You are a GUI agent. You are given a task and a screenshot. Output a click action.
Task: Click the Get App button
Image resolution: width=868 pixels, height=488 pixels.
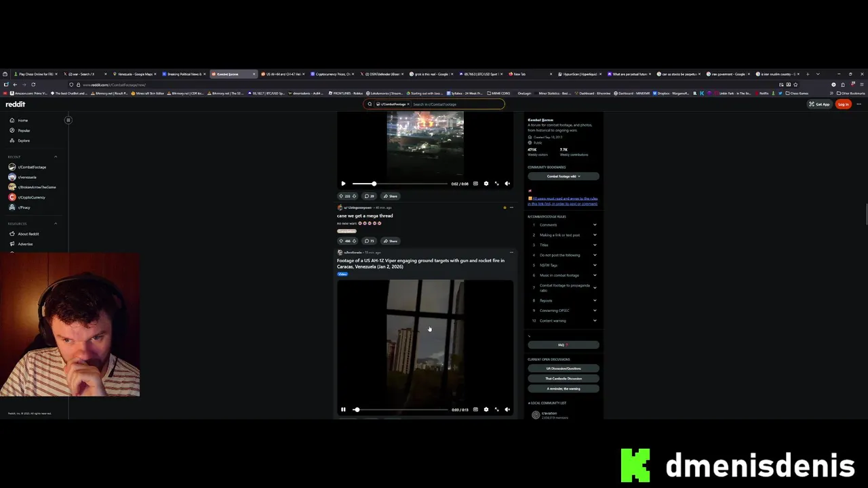click(818, 104)
